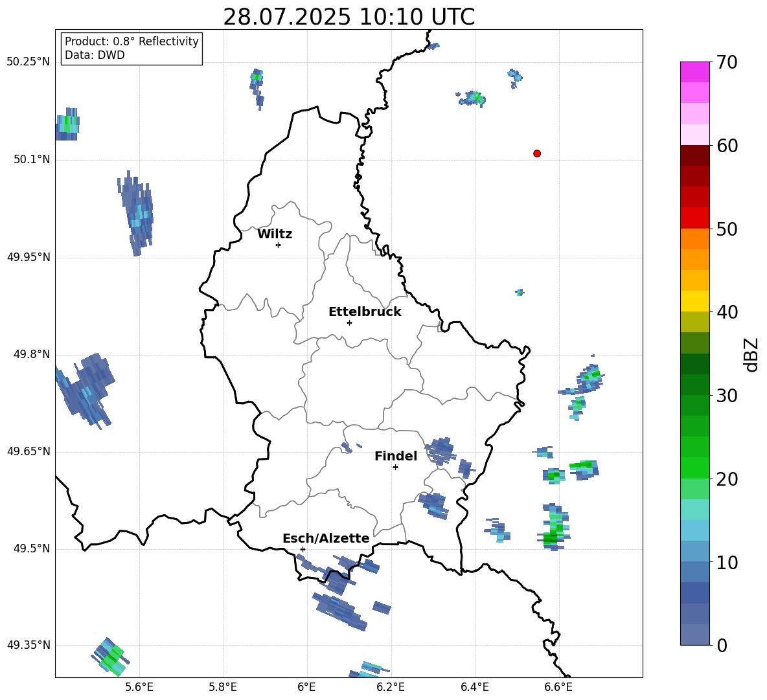Click the radar echo northeast of Findel label

point(440,451)
